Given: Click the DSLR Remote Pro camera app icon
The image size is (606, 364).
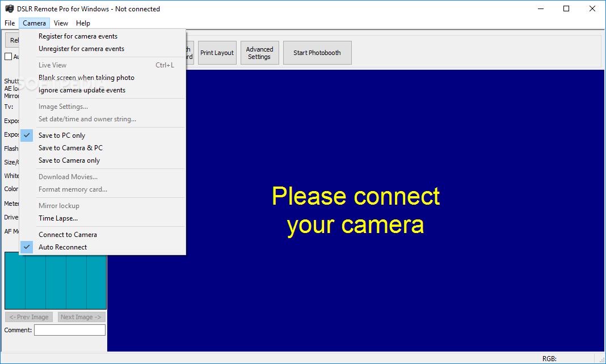Looking at the screenshot, I should point(9,9).
